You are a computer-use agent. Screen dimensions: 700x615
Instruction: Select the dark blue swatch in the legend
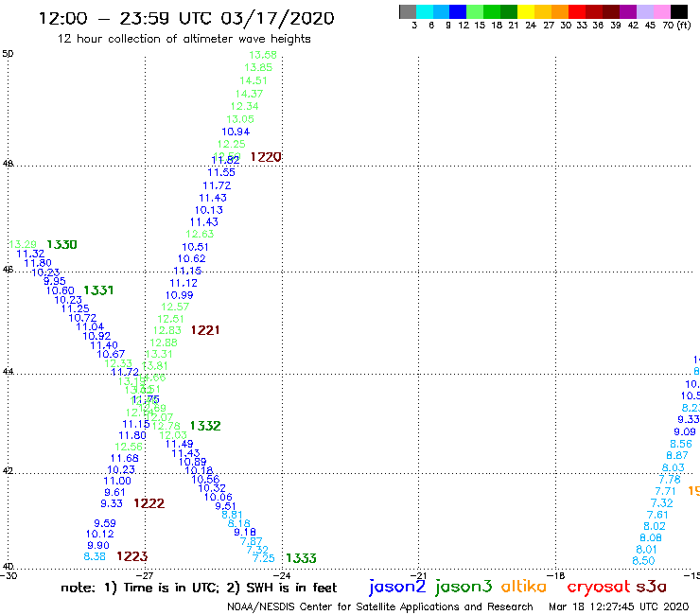pyautogui.click(x=458, y=11)
